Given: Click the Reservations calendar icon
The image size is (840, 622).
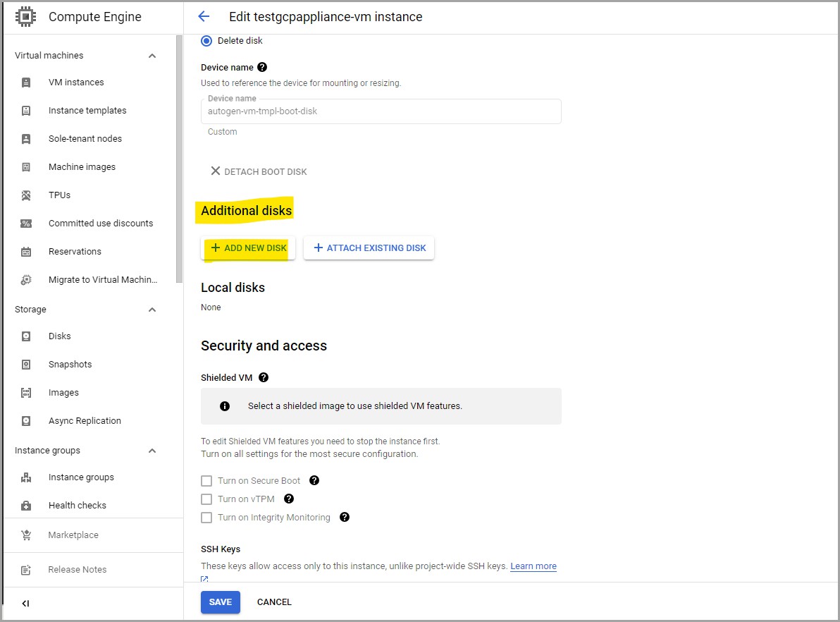Looking at the screenshot, I should (x=25, y=252).
